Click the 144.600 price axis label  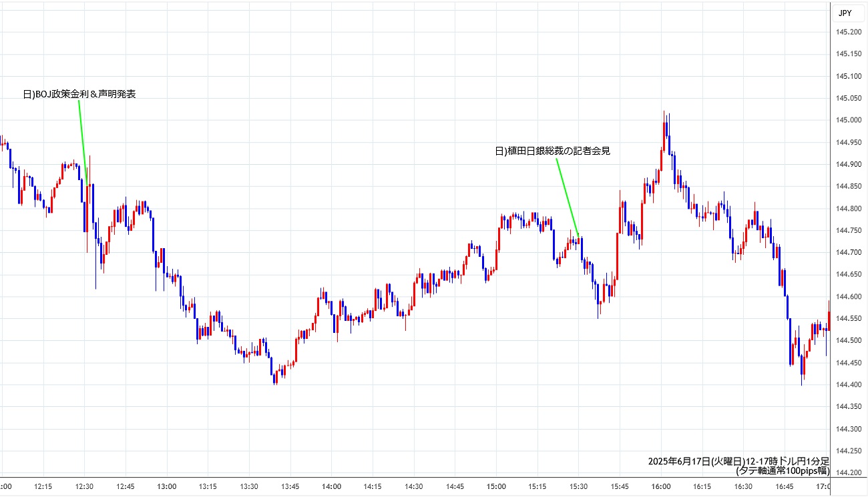point(849,297)
